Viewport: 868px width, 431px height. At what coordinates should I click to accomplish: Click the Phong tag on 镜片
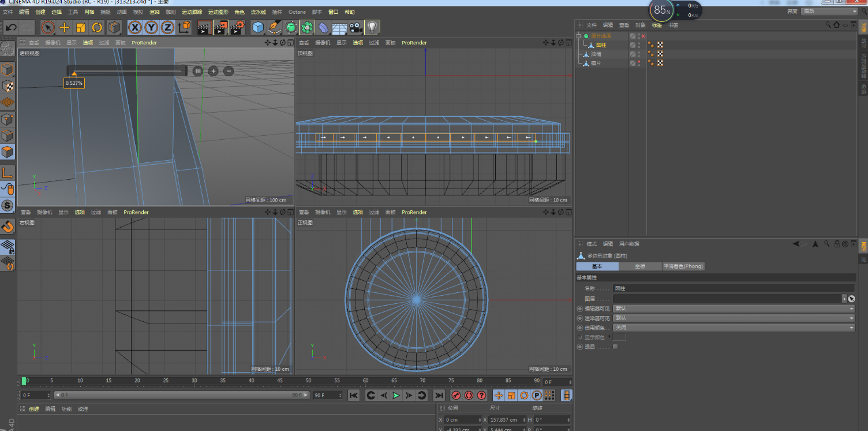coord(651,63)
